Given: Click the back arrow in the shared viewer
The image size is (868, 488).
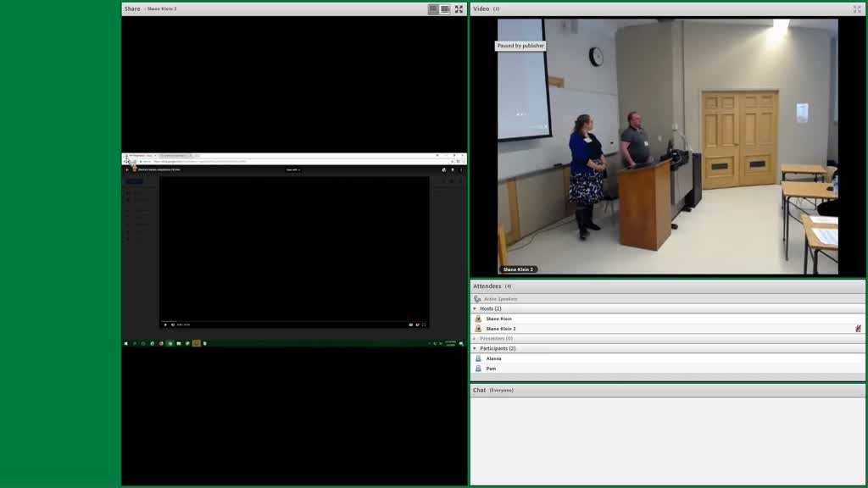Looking at the screenshot, I should (x=127, y=169).
